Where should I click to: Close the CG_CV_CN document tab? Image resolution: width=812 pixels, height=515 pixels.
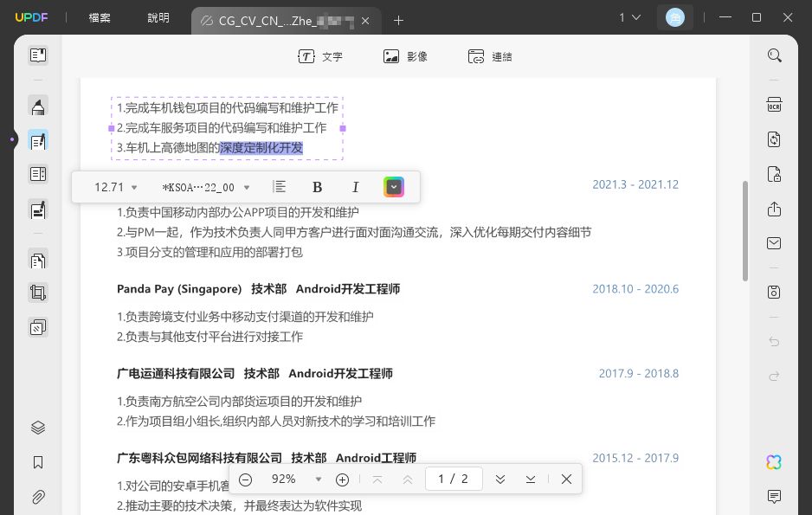[x=365, y=22]
